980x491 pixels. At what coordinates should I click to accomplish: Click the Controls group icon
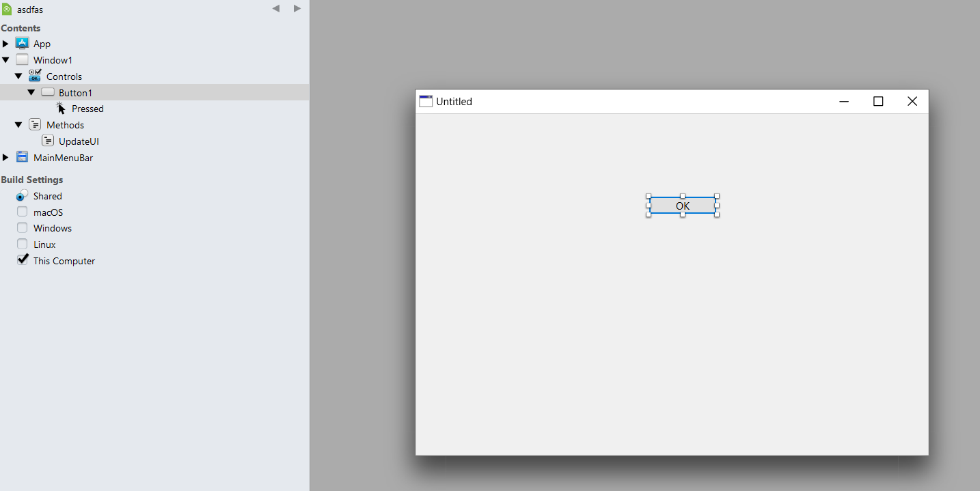35,76
